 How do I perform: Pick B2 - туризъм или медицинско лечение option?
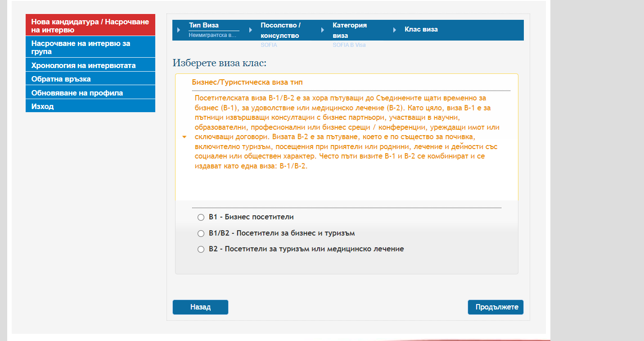201,250
